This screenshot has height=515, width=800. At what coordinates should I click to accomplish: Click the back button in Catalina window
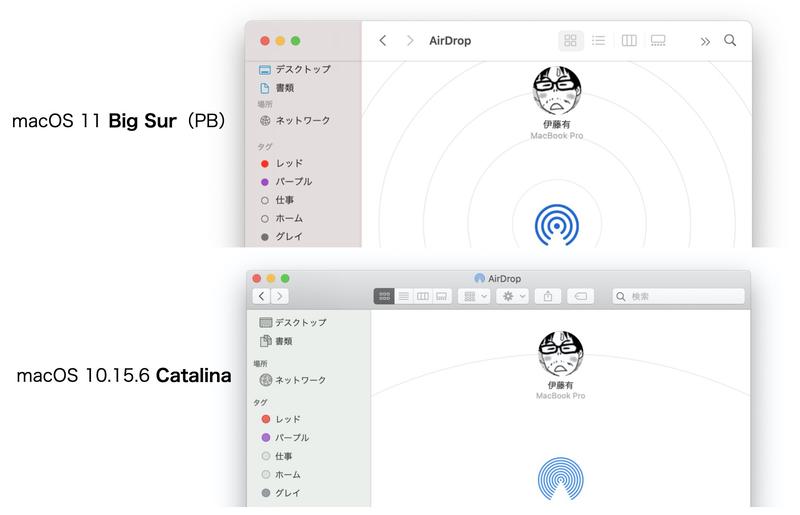pos(261,296)
